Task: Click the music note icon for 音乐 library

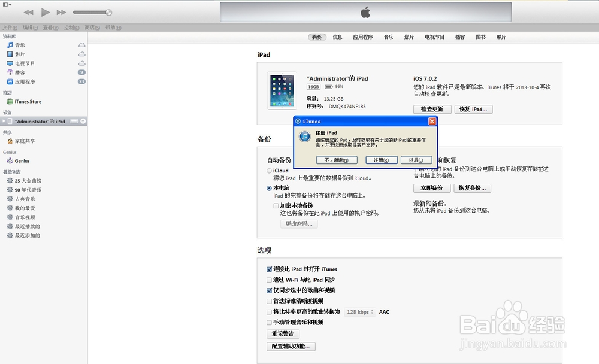Action: pos(10,45)
